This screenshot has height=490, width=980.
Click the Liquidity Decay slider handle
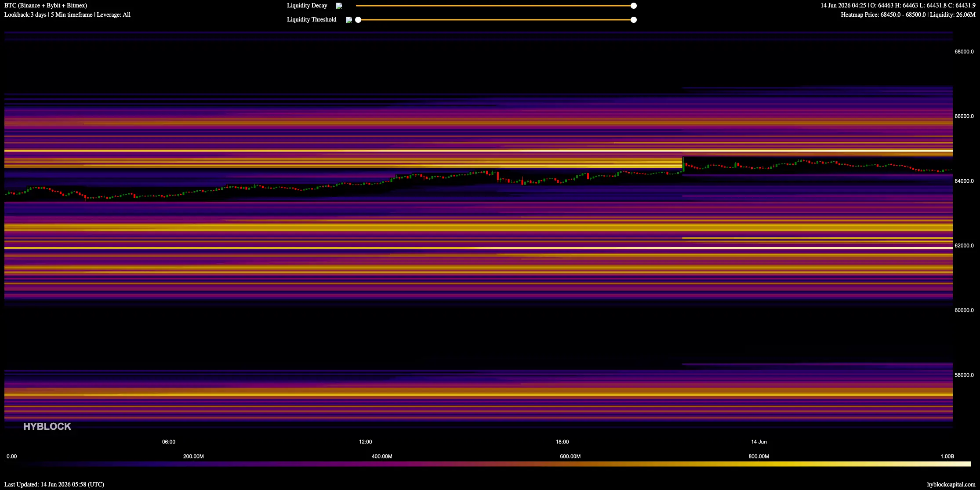pyautogui.click(x=633, y=6)
